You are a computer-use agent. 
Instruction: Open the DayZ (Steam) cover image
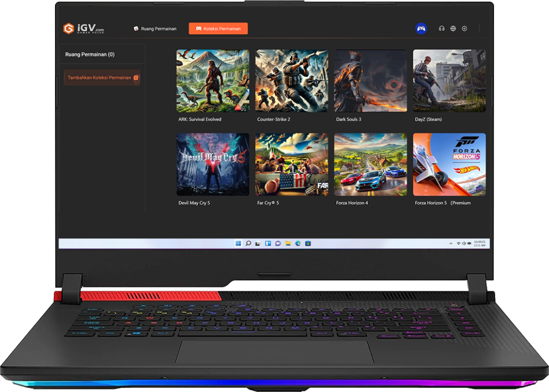coord(449,81)
